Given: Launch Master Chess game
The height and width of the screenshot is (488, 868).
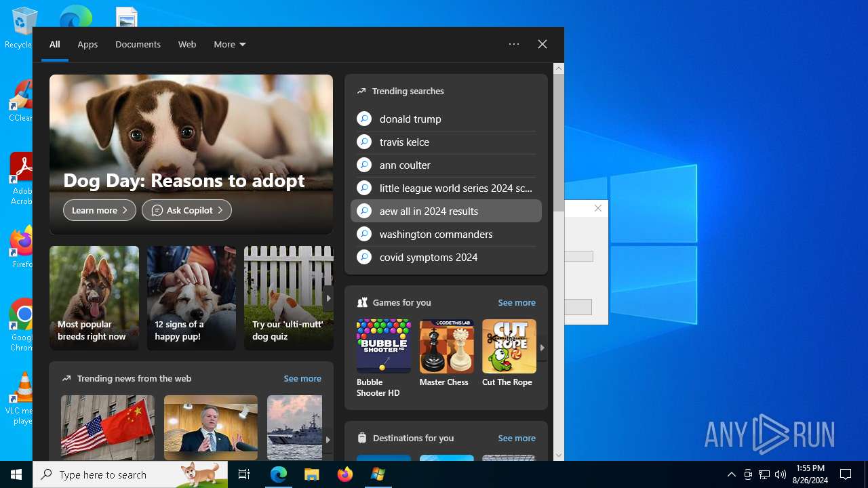Looking at the screenshot, I should [446, 353].
